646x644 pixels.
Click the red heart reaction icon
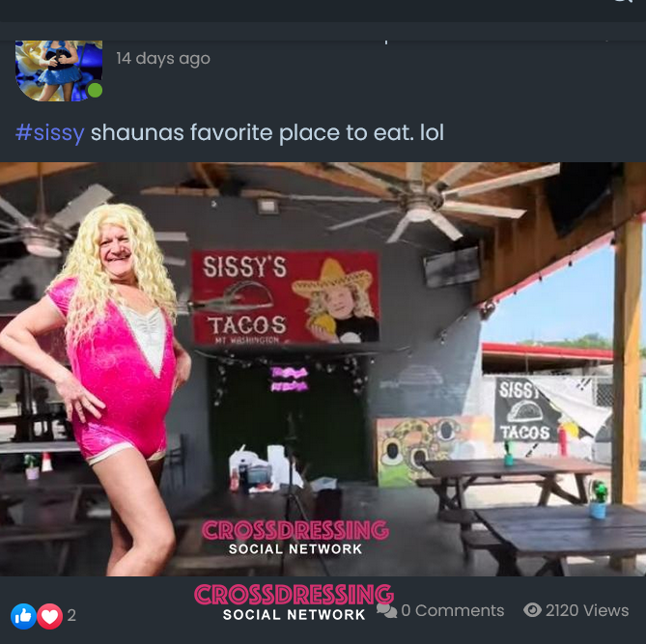(50, 616)
